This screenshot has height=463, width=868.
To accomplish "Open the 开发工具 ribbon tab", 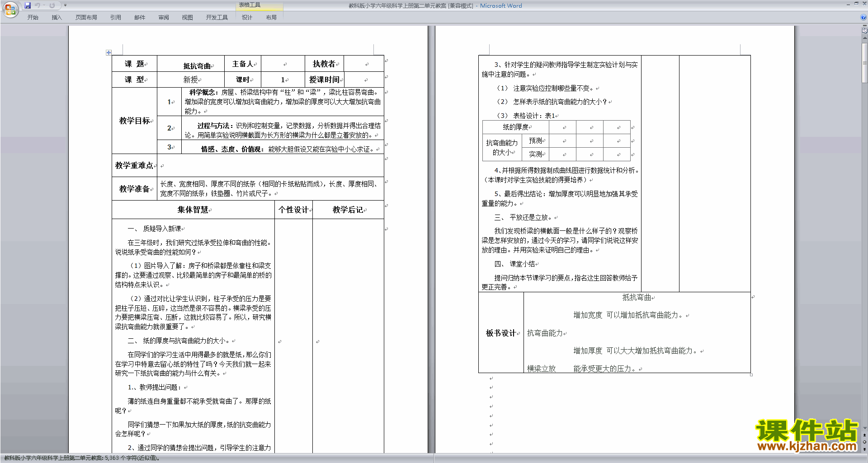I will (x=217, y=18).
